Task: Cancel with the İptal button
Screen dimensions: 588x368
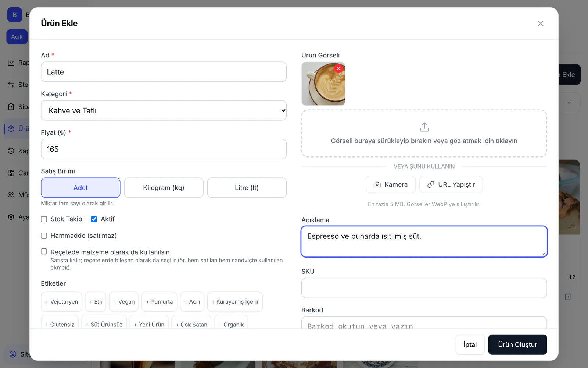Action: (x=470, y=344)
